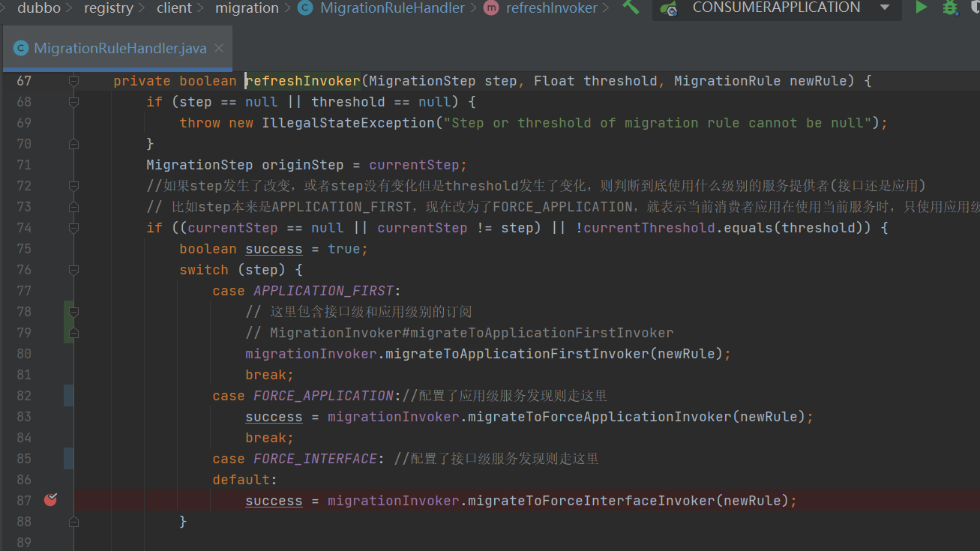Click the default keyword on line 86

241,480
